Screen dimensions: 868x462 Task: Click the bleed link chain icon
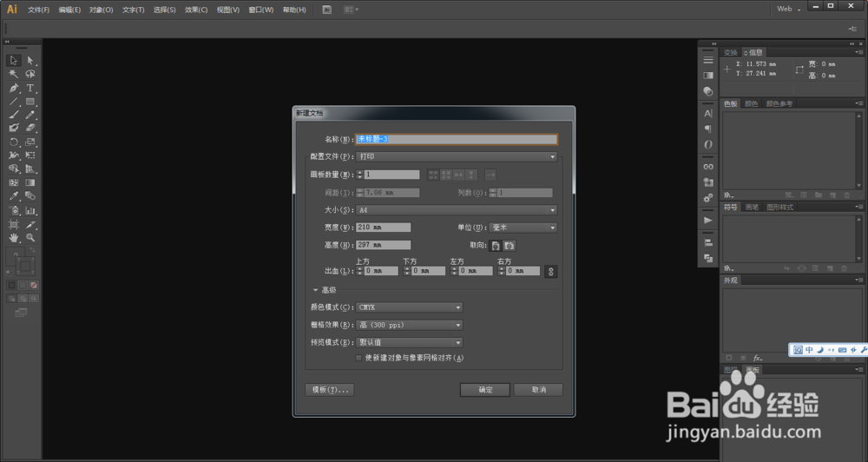tap(550, 272)
